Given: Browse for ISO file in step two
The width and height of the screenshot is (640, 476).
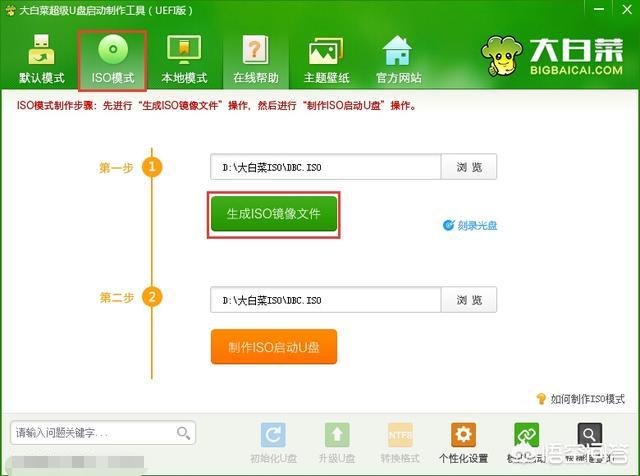Looking at the screenshot, I should point(469,300).
